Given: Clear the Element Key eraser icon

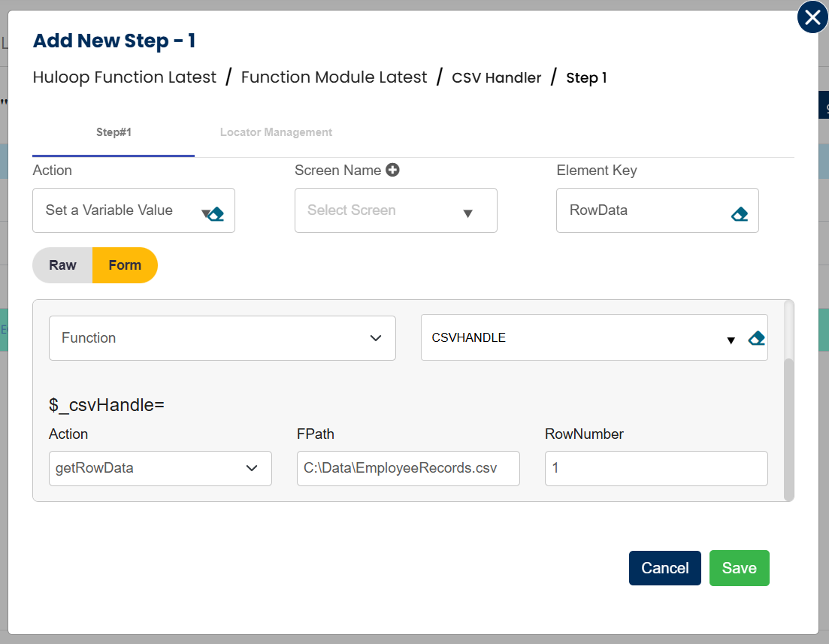Looking at the screenshot, I should pos(739,214).
